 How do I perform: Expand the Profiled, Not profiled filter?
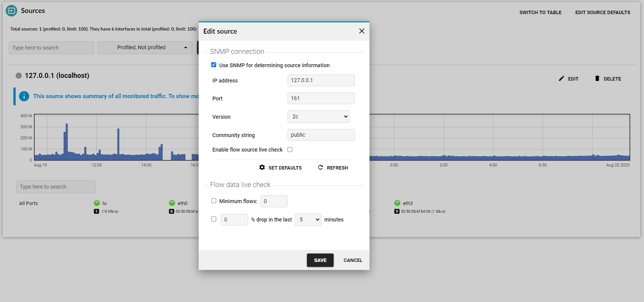145,48
